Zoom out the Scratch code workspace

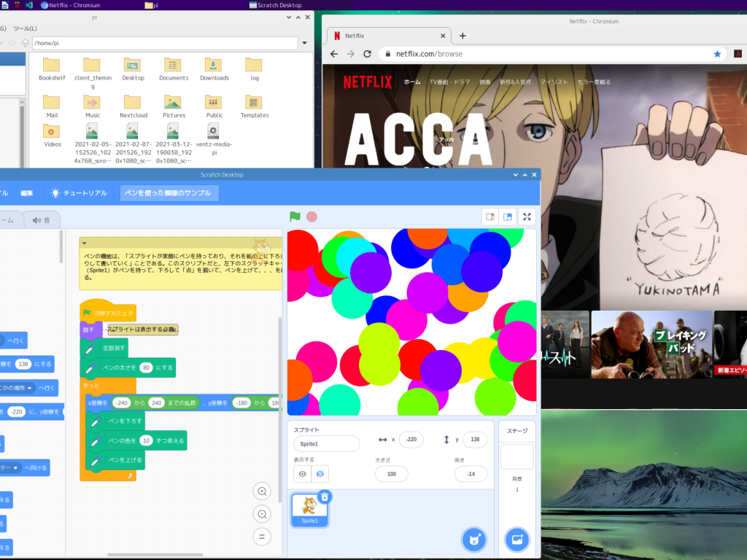pos(262,514)
